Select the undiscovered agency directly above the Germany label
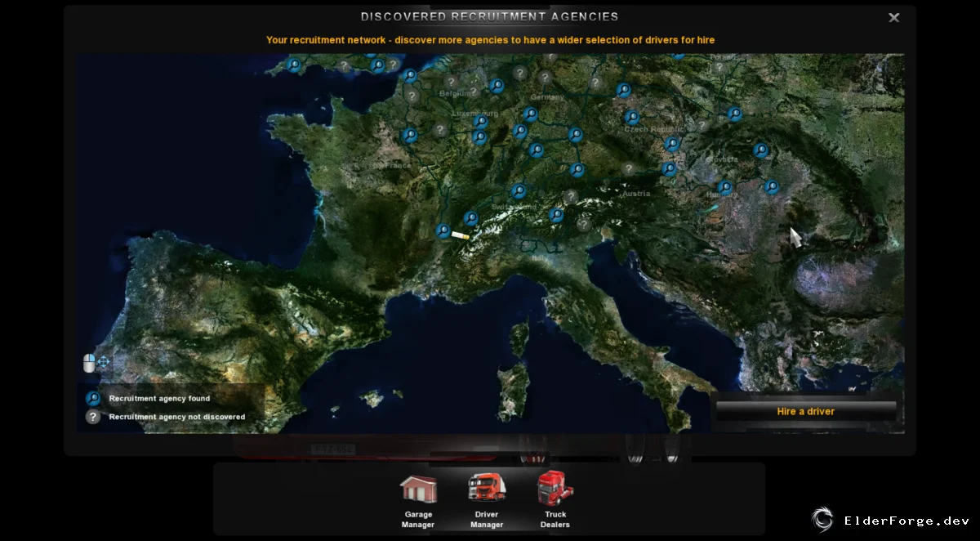980x541 pixels. (545, 78)
